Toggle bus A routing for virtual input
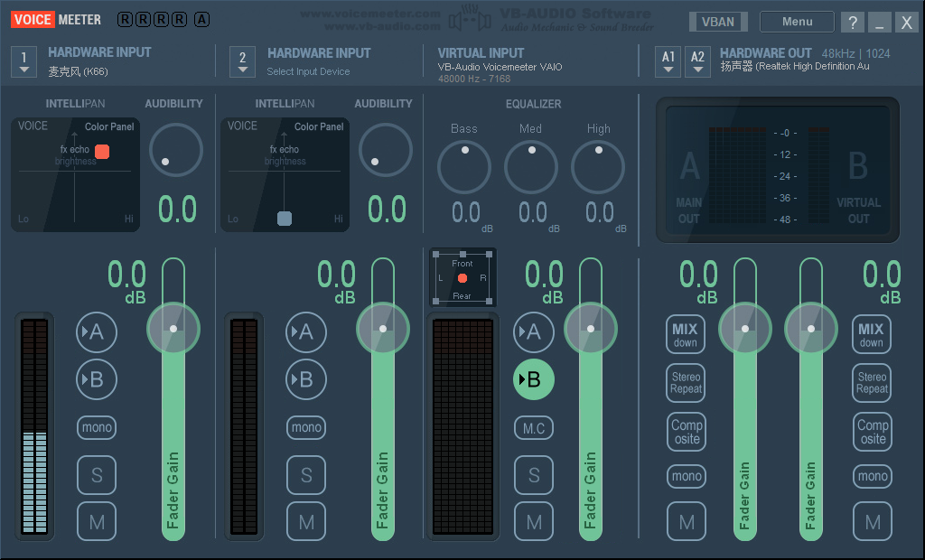Image resolution: width=925 pixels, height=560 pixels. 534,332
